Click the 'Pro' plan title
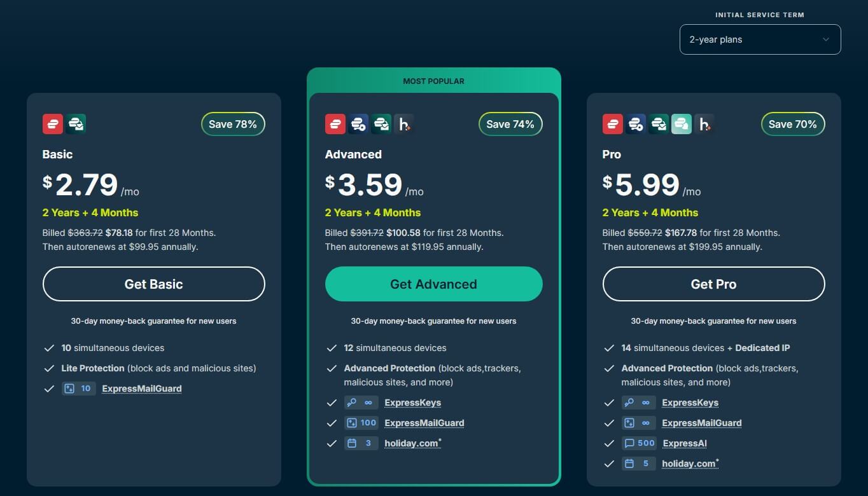The image size is (868, 496). tap(612, 155)
